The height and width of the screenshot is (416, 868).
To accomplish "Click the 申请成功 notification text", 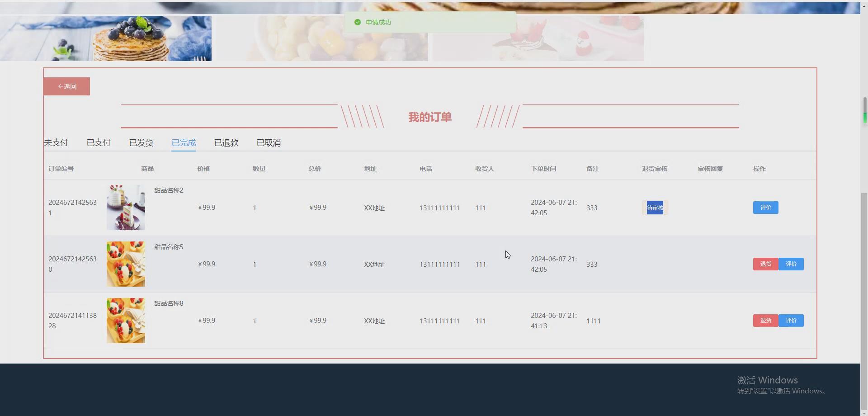I will click(x=378, y=22).
